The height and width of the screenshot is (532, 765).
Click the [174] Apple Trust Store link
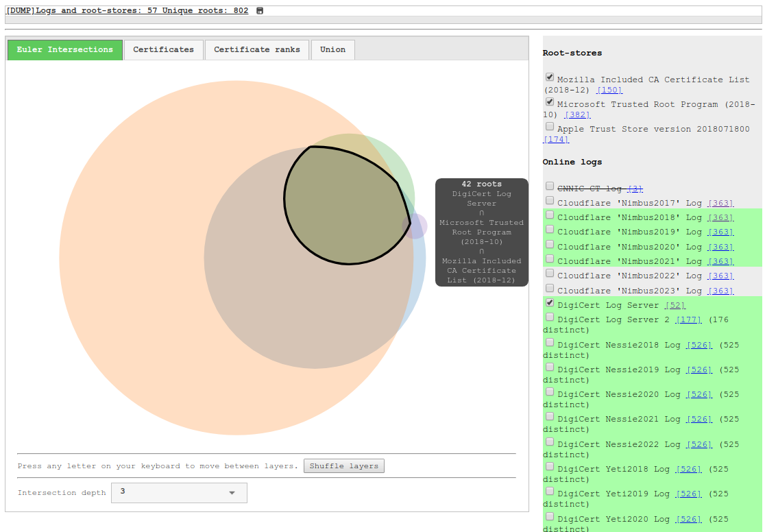click(x=556, y=140)
